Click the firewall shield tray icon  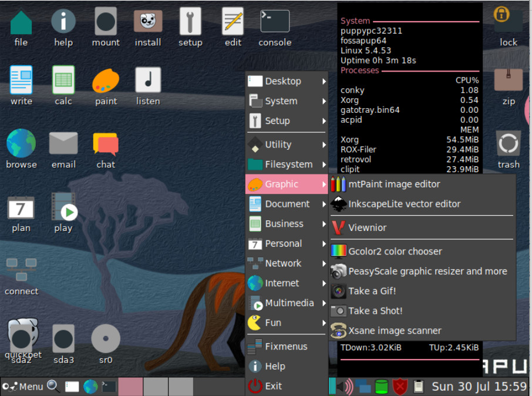[x=400, y=386]
